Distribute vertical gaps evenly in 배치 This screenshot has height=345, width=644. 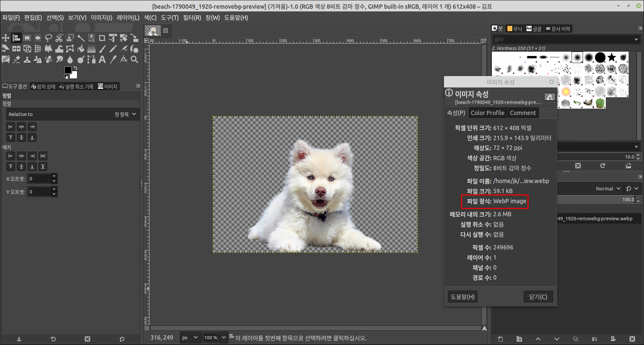click(x=43, y=167)
